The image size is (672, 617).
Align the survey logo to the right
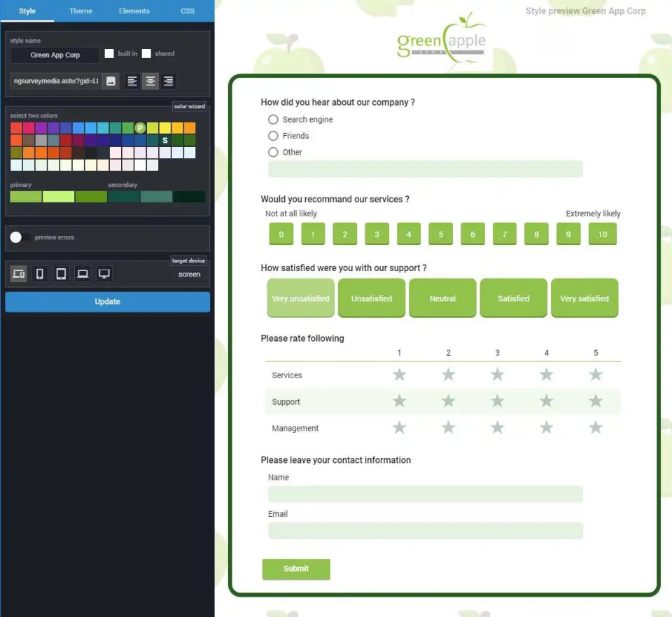[x=167, y=81]
